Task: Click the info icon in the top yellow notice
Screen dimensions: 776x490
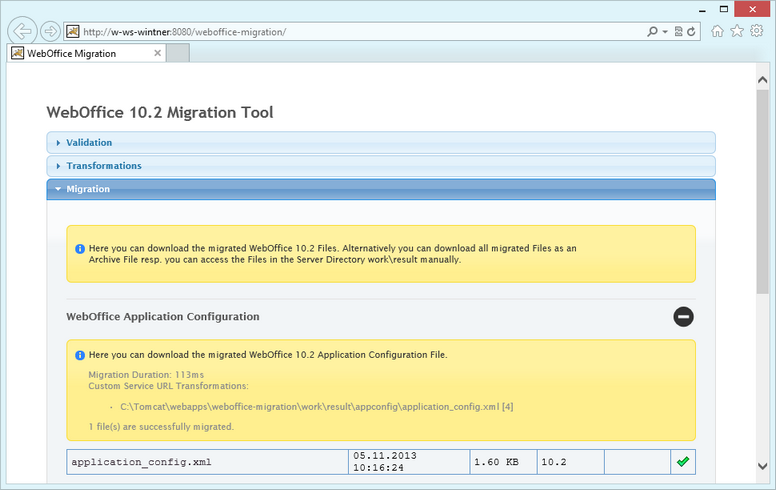Action: point(80,248)
